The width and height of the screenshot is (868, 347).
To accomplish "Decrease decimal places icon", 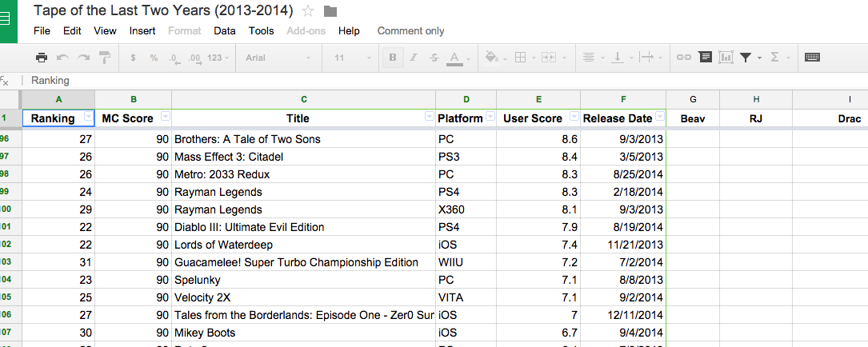I will point(174,58).
